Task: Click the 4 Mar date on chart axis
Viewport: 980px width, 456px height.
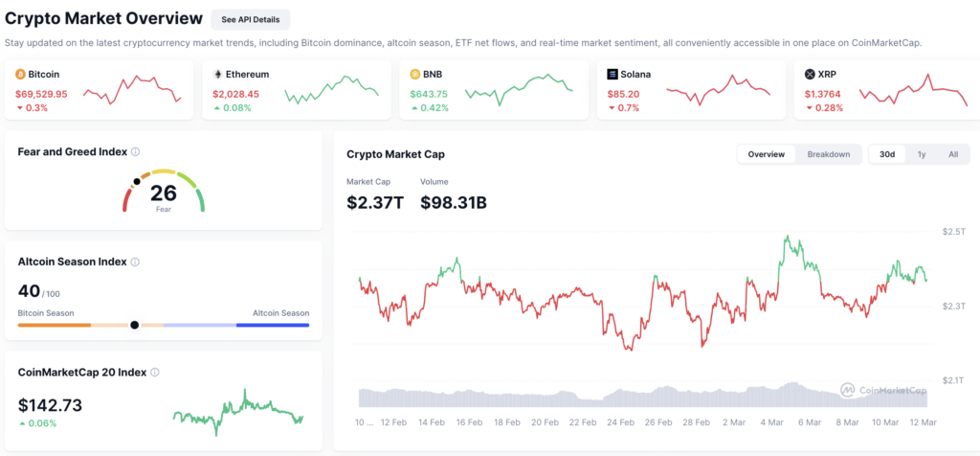Action: (x=772, y=422)
